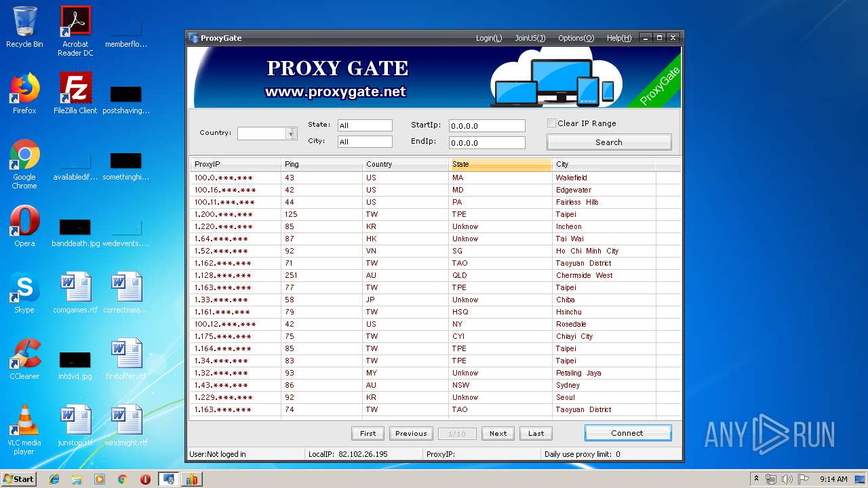Open windmight.rtf document
Image resolution: width=868 pixels, height=488 pixels.
coord(126,426)
